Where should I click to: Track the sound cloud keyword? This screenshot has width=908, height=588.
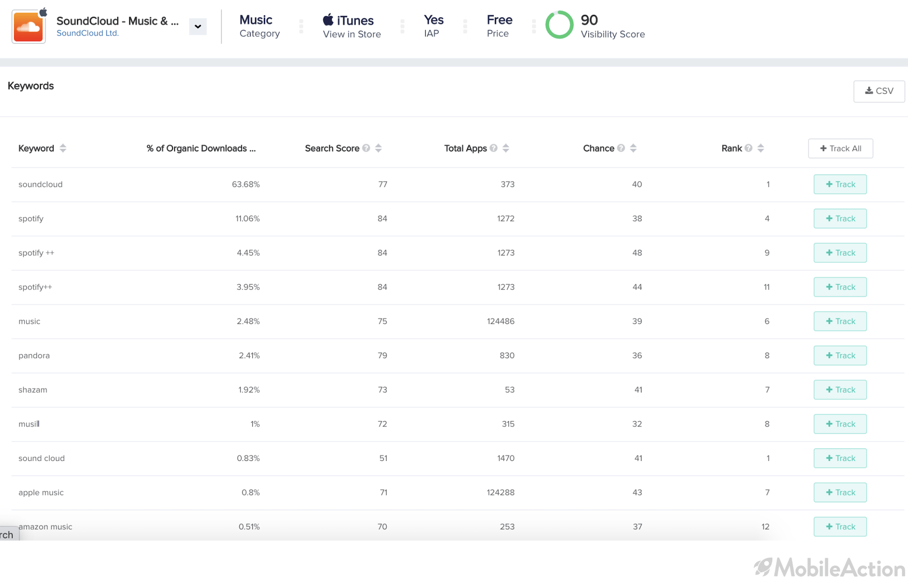pyautogui.click(x=840, y=458)
